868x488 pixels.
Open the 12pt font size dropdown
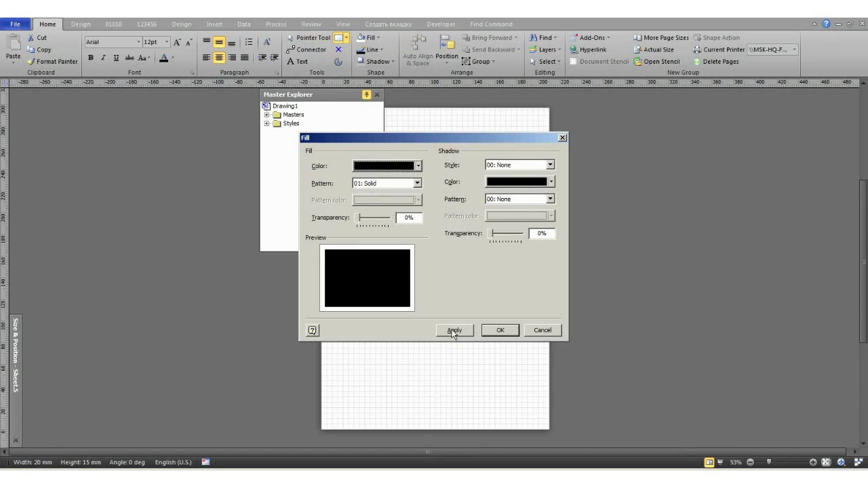167,42
